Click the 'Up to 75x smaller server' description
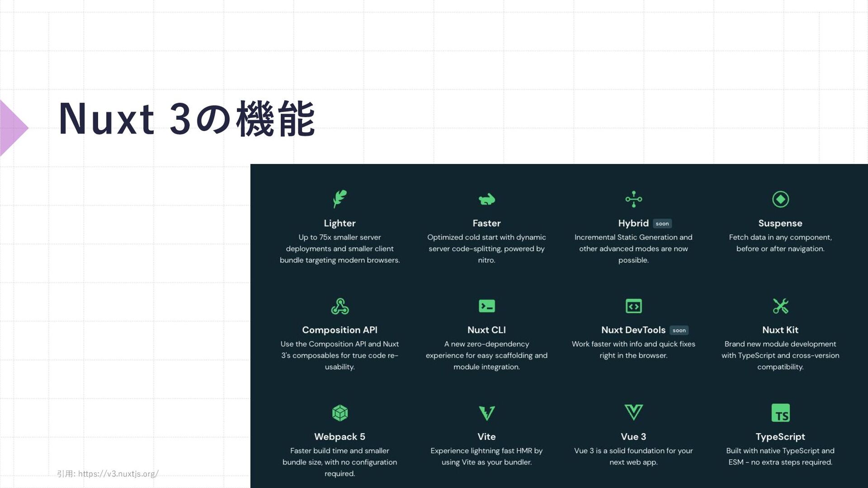The height and width of the screenshot is (488, 868). tap(340, 249)
